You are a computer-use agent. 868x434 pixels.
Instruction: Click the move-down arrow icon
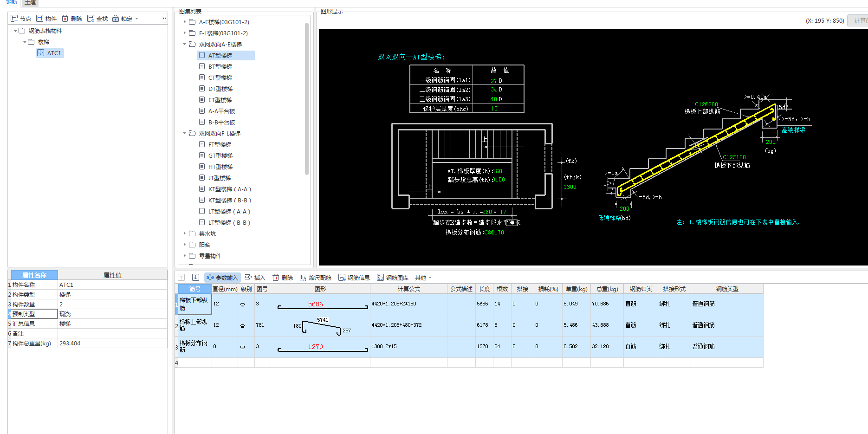coord(195,278)
